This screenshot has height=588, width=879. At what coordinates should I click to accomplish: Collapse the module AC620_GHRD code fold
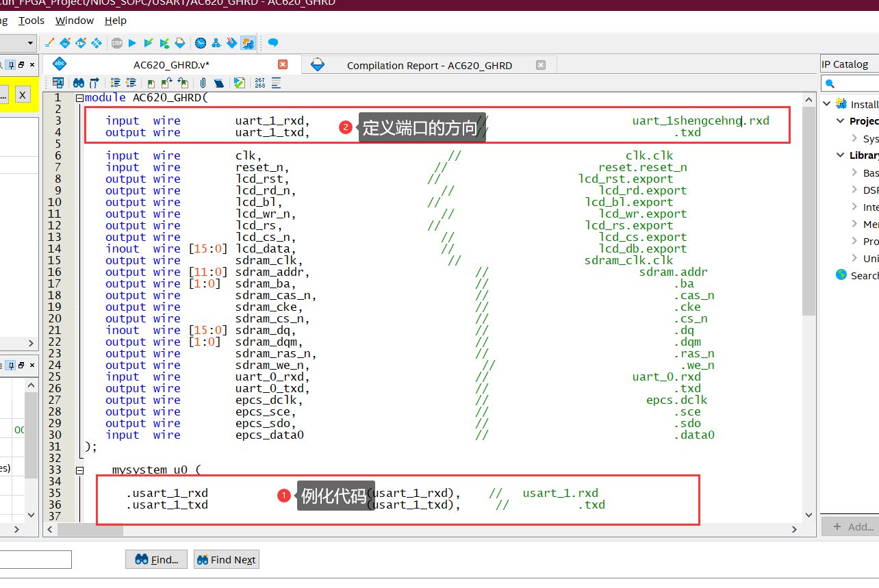pyautogui.click(x=79, y=98)
